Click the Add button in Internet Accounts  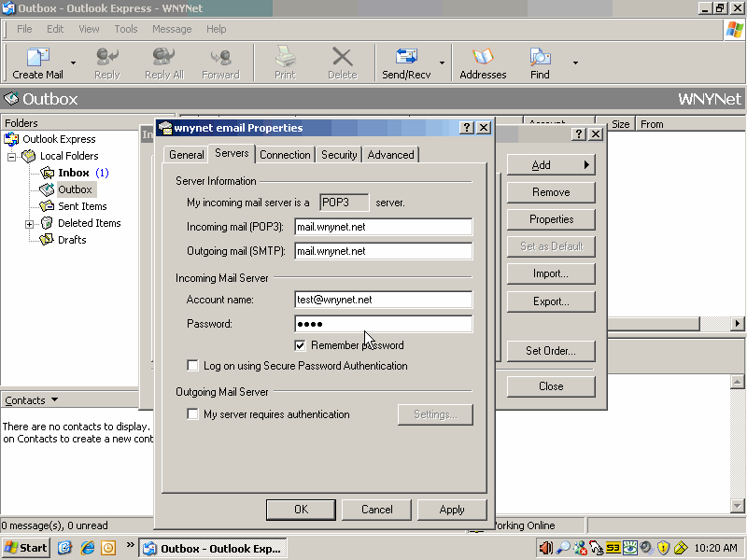(551, 165)
